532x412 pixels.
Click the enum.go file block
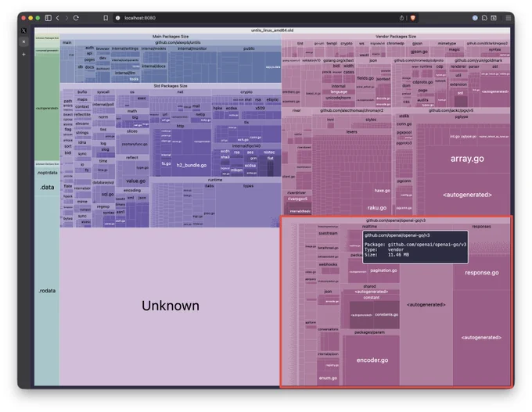pyautogui.click(x=328, y=378)
